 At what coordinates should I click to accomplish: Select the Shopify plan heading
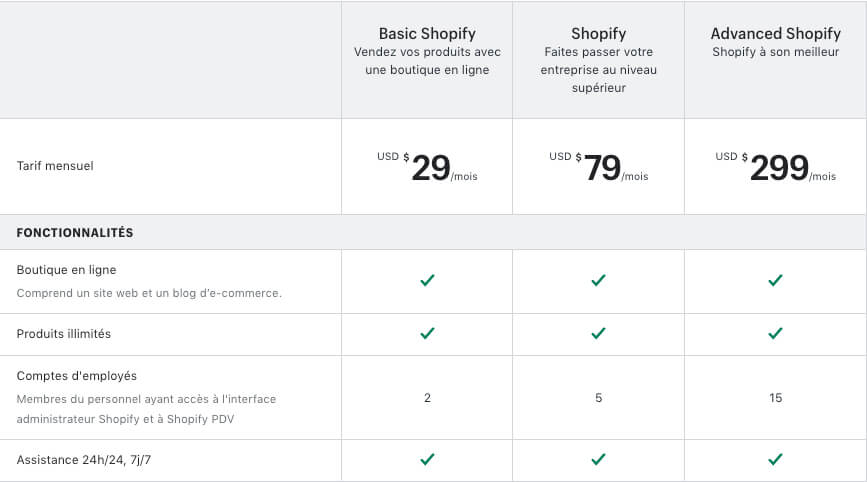point(598,34)
